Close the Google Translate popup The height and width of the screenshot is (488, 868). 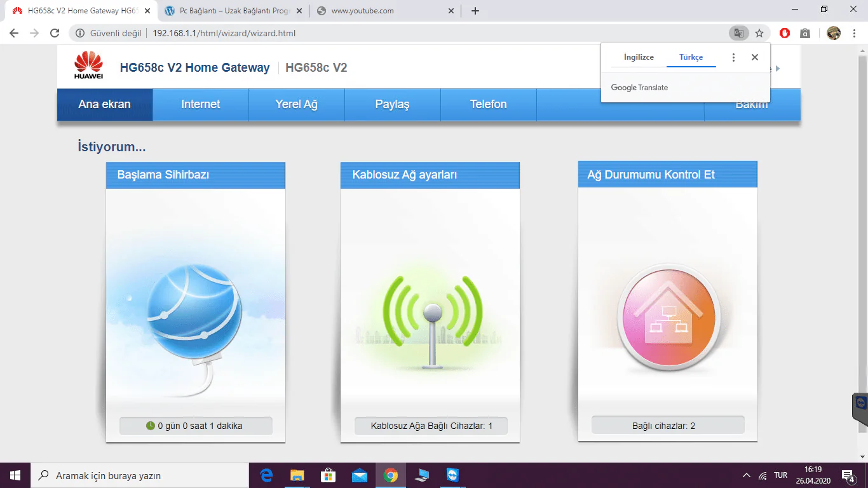tap(755, 57)
